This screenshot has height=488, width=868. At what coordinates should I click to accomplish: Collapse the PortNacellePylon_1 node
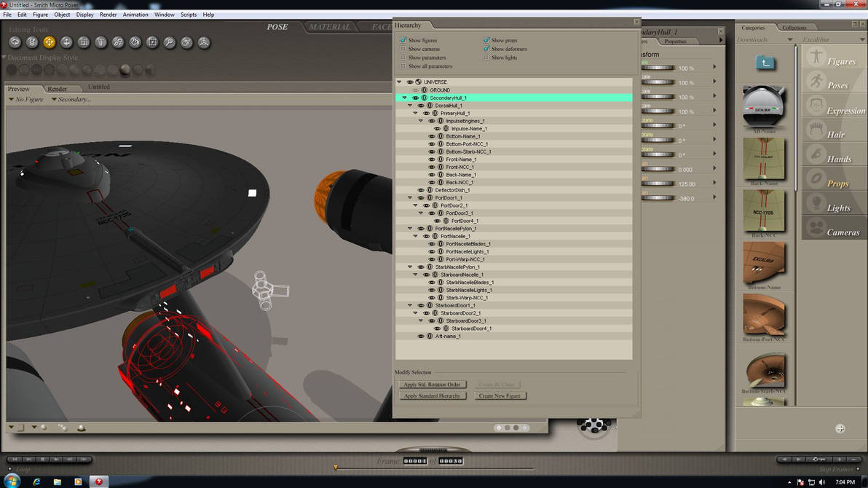coord(410,228)
